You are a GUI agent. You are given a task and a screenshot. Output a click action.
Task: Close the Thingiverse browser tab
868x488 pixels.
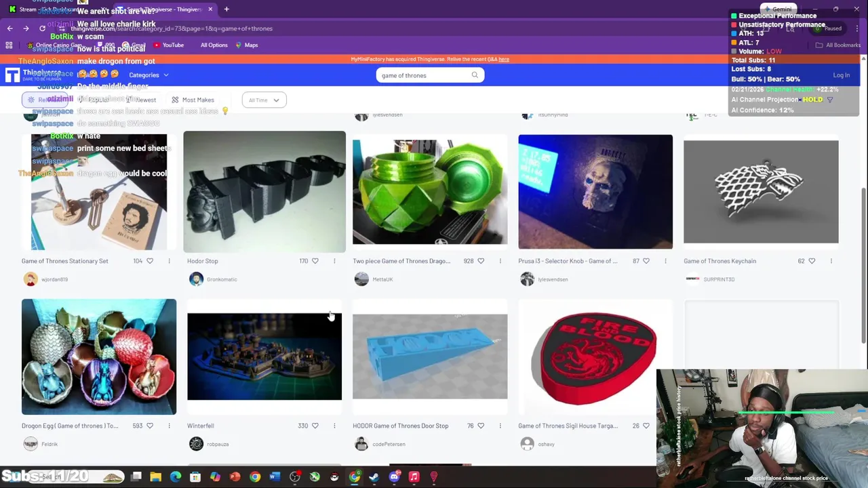pos(210,9)
